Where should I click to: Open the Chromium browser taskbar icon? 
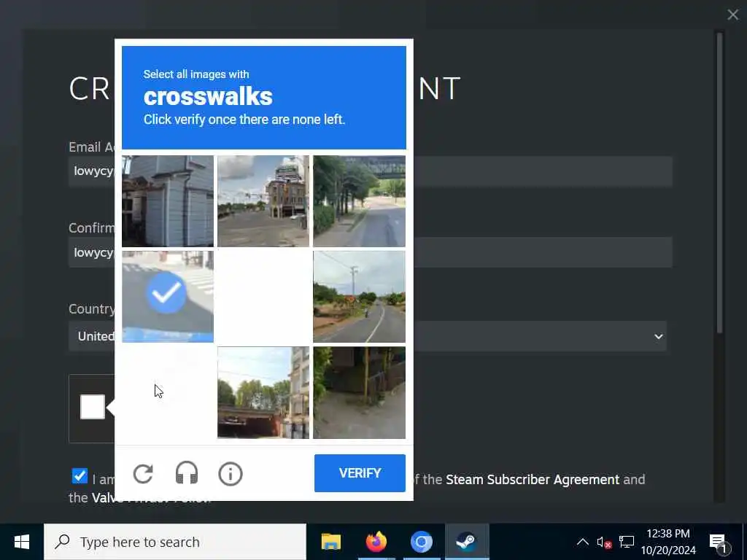tap(422, 542)
